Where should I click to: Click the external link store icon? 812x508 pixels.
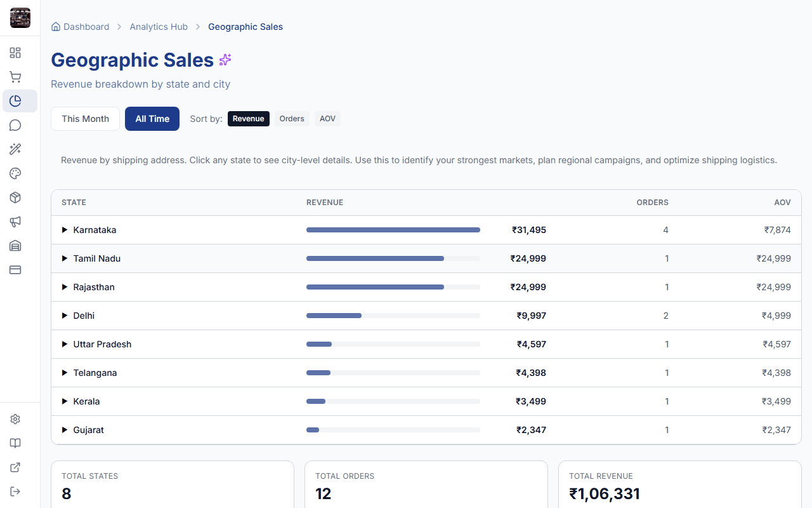pyautogui.click(x=15, y=467)
